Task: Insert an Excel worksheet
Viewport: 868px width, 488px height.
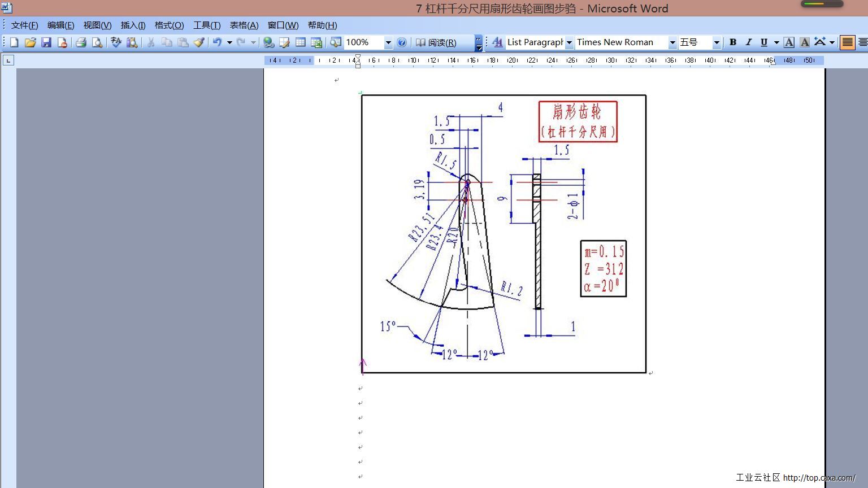Action: (316, 42)
